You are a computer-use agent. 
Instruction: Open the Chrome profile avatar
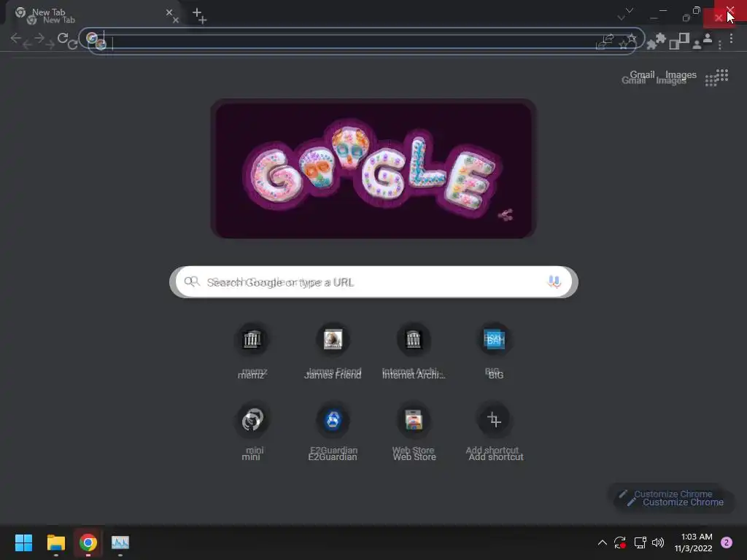point(708,38)
